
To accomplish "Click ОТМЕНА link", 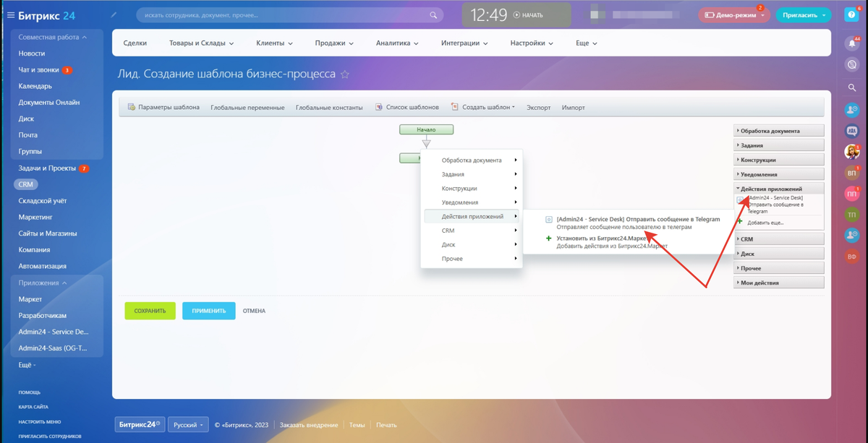I will click(x=254, y=311).
